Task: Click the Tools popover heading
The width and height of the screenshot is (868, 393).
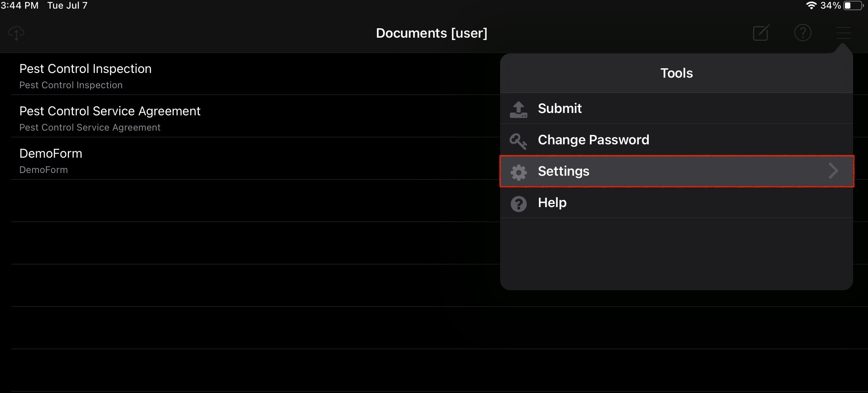Action: pyautogui.click(x=677, y=73)
